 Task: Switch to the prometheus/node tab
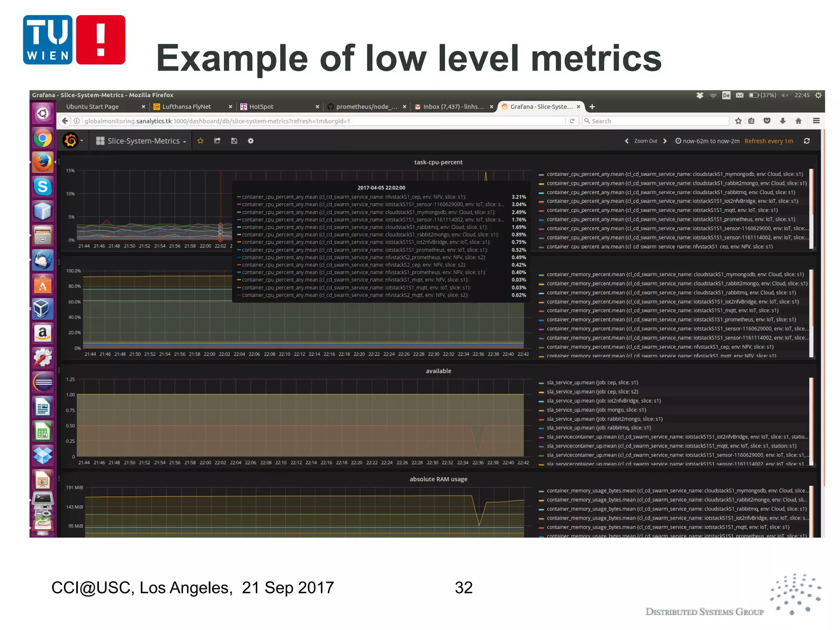tap(366, 107)
